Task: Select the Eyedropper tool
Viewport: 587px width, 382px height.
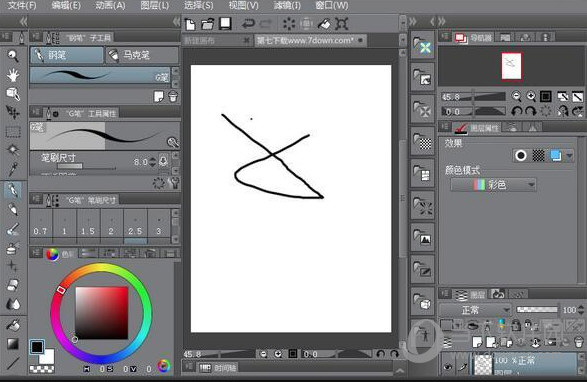Action: point(13,169)
